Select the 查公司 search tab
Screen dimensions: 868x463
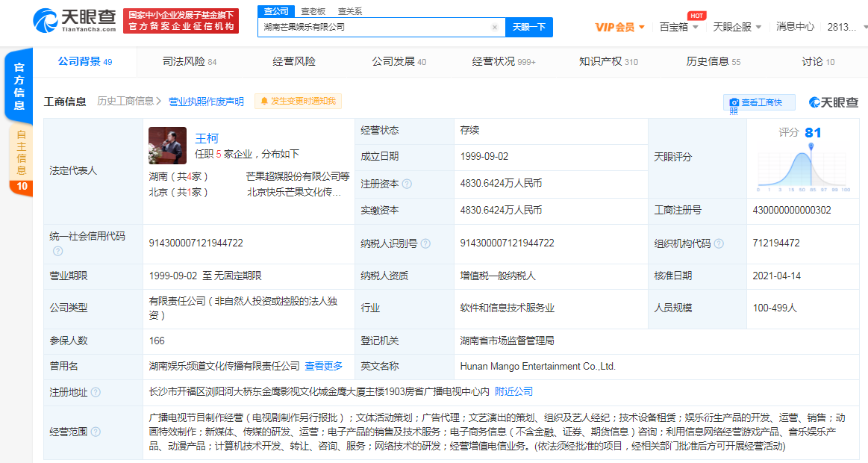(x=275, y=11)
